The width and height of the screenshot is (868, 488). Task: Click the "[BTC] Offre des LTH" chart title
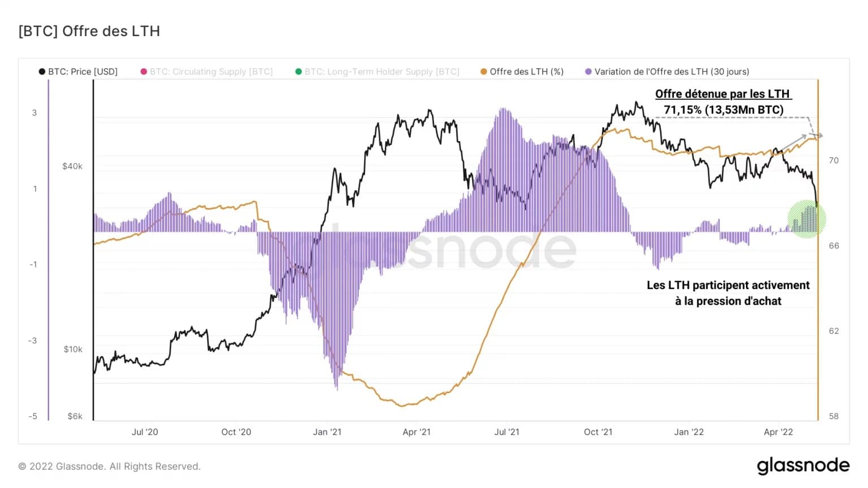point(89,31)
